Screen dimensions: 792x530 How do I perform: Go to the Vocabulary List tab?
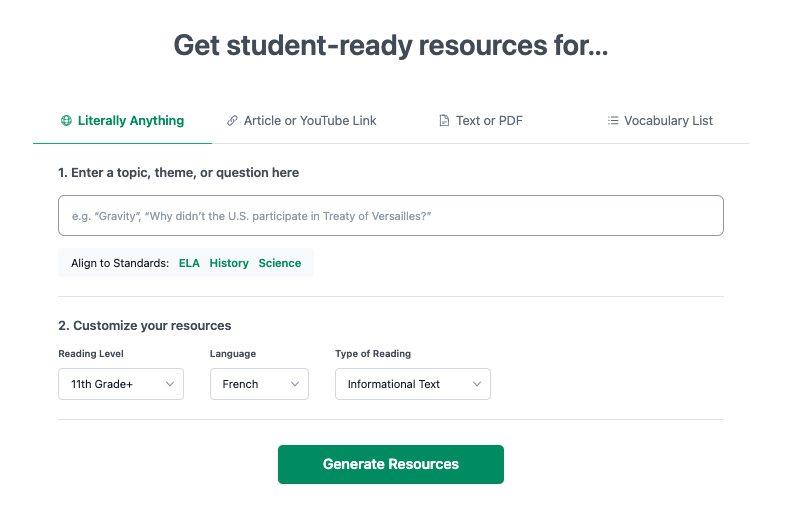click(660, 121)
